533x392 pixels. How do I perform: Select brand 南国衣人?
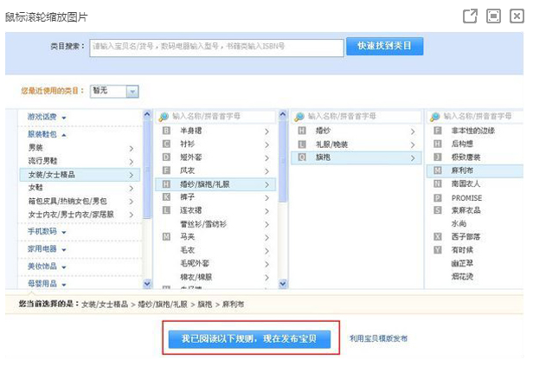475,184
